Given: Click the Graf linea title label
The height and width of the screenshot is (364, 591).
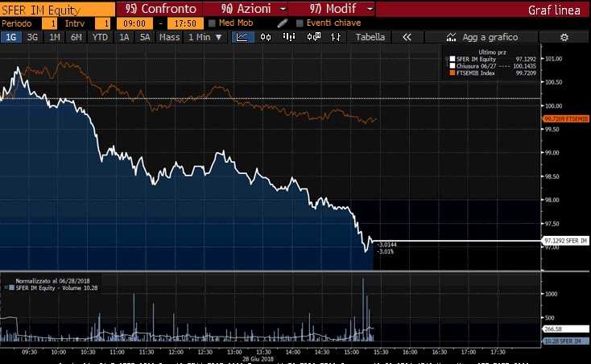Looking at the screenshot, I should tap(554, 10).
